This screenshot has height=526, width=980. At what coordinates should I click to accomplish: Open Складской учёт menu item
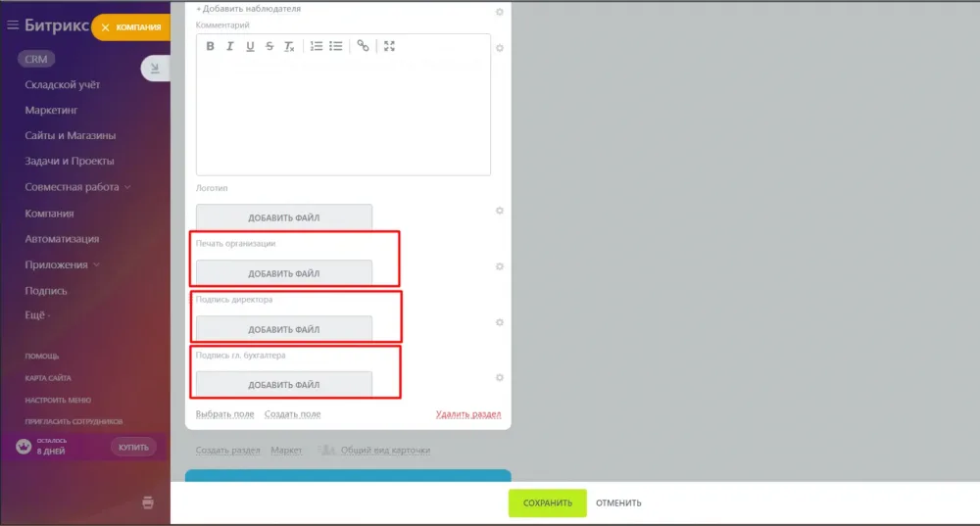tap(63, 84)
